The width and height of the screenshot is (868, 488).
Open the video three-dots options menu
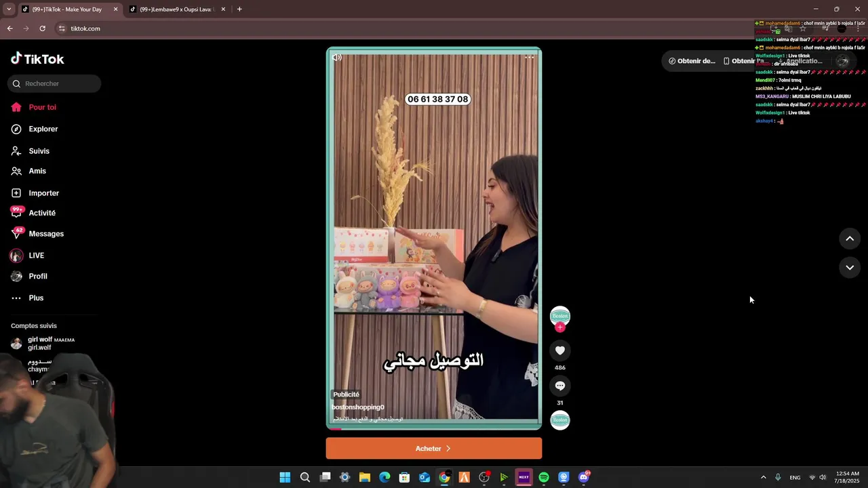click(530, 58)
